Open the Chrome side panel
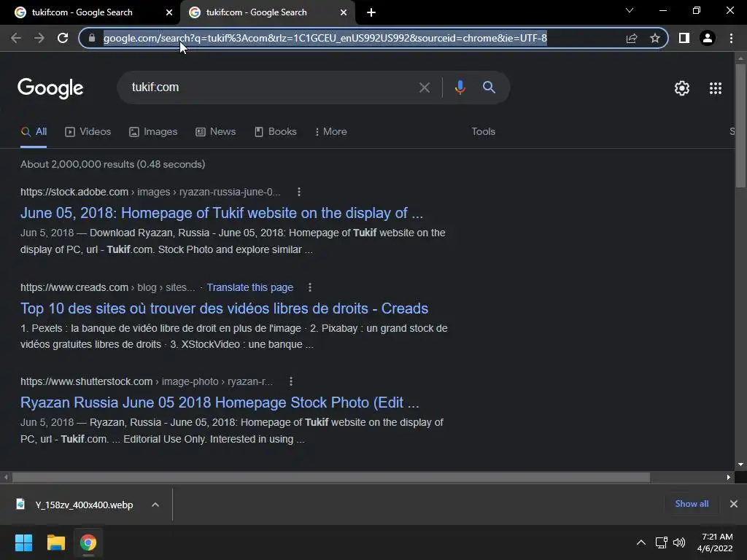The height and width of the screenshot is (560, 747). click(x=684, y=38)
